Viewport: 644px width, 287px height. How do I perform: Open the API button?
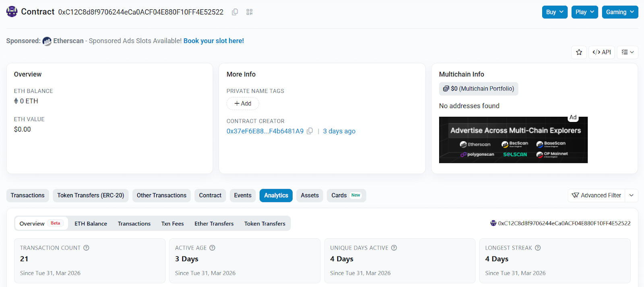point(601,52)
